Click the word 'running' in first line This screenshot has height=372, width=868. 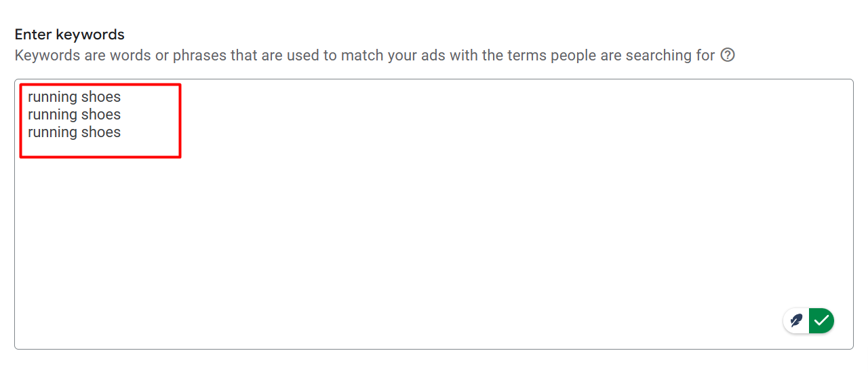(52, 97)
